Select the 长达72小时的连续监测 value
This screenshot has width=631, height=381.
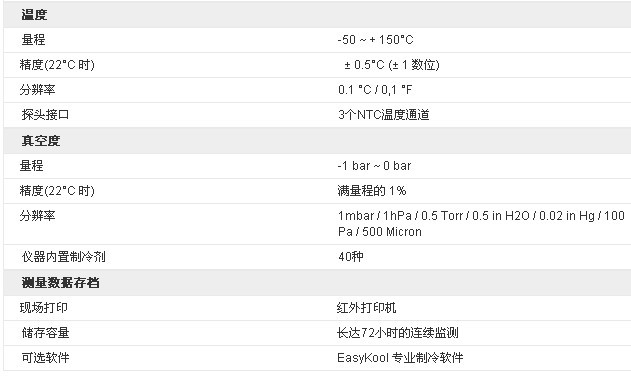point(398,333)
